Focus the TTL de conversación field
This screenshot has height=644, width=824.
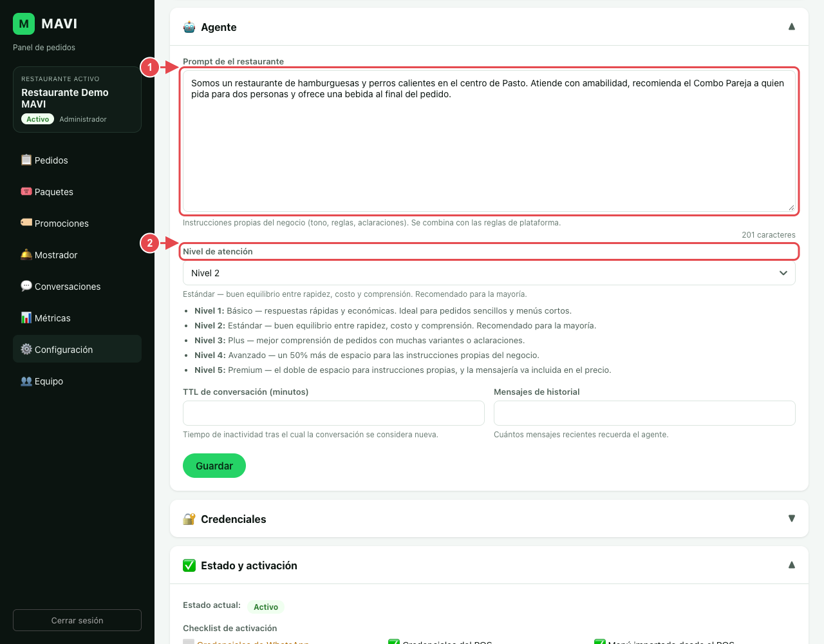pos(333,413)
